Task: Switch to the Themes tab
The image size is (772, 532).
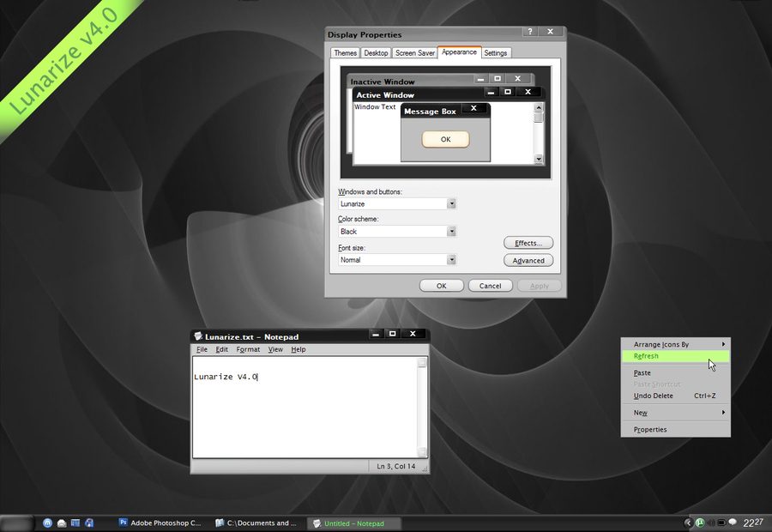Action: (x=345, y=52)
